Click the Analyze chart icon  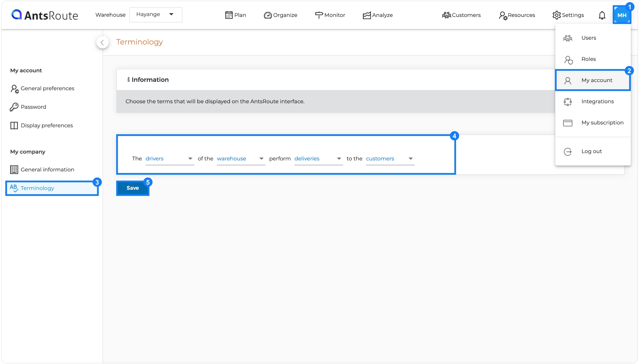point(367,15)
